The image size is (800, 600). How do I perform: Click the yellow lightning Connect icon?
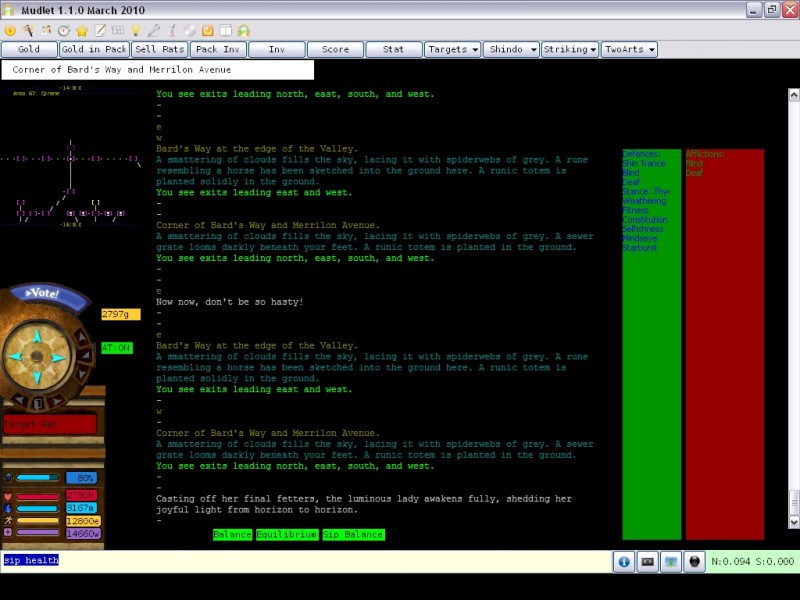coord(10,31)
